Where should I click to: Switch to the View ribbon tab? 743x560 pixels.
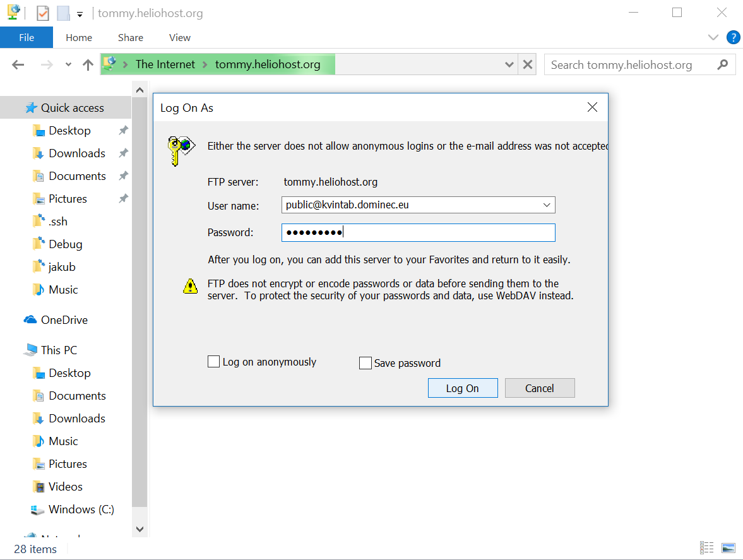(179, 37)
